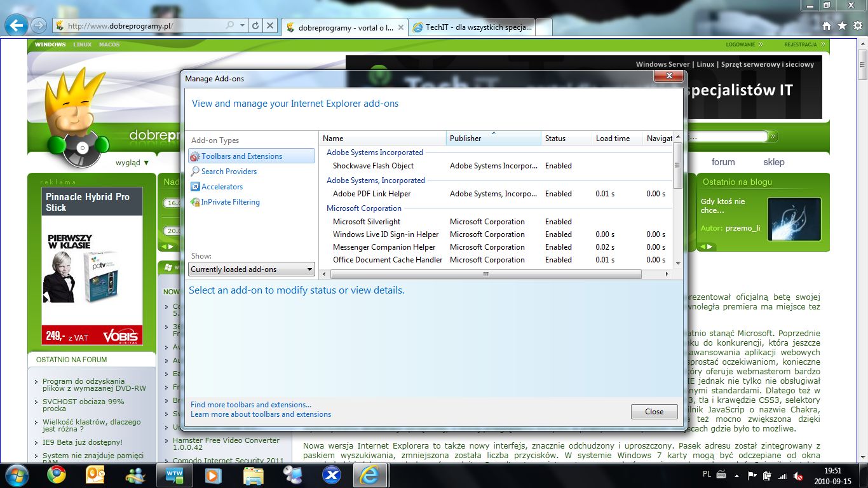The image size is (868, 488).
Task: Sort list by Load time column header
Action: point(617,138)
